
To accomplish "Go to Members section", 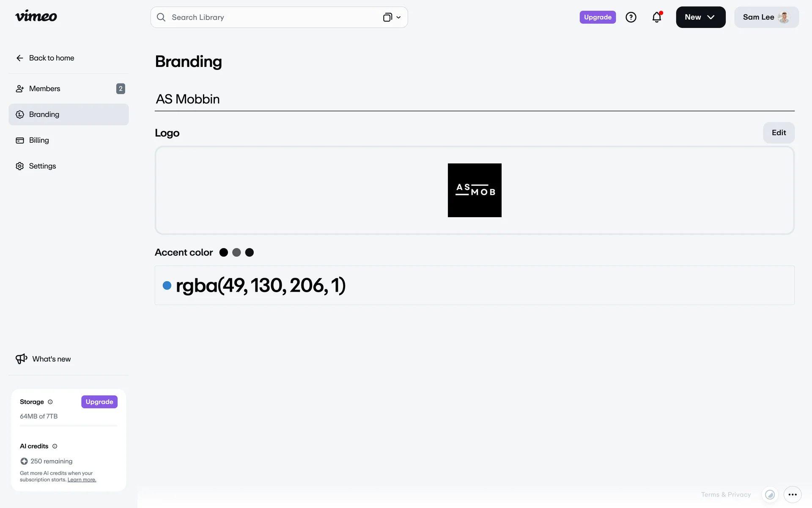I will pos(44,88).
